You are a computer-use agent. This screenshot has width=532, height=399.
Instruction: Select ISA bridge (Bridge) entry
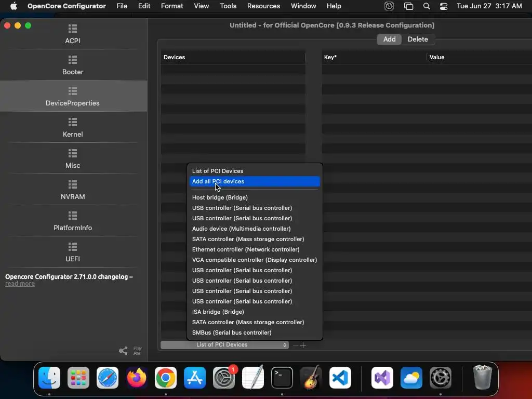coord(255,312)
